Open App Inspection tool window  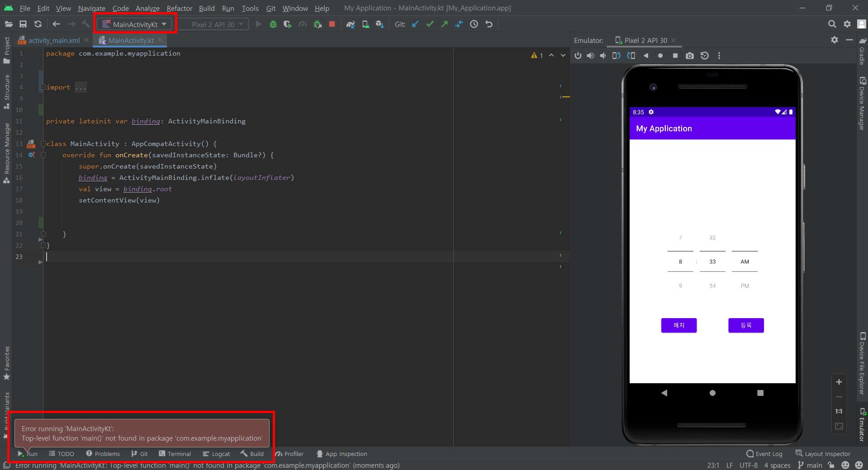point(342,454)
